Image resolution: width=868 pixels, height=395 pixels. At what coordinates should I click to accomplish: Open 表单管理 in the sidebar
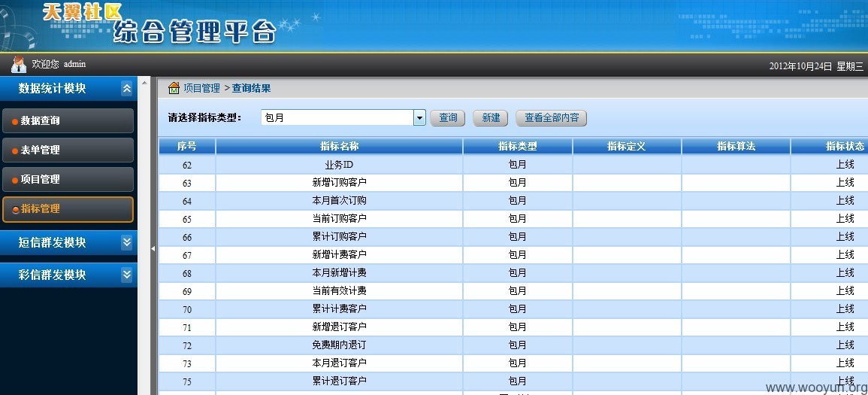point(68,150)
